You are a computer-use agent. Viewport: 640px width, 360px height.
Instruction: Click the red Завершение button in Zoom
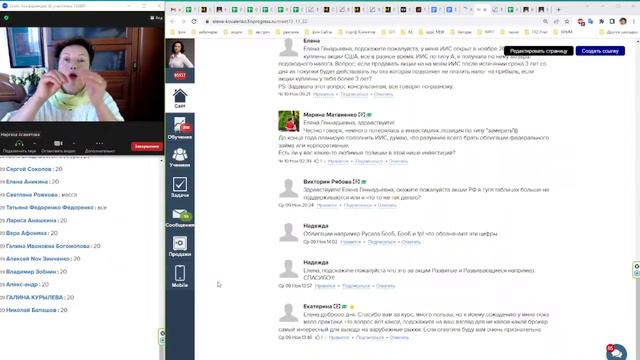pyautogui.click(x=147, y=146)
